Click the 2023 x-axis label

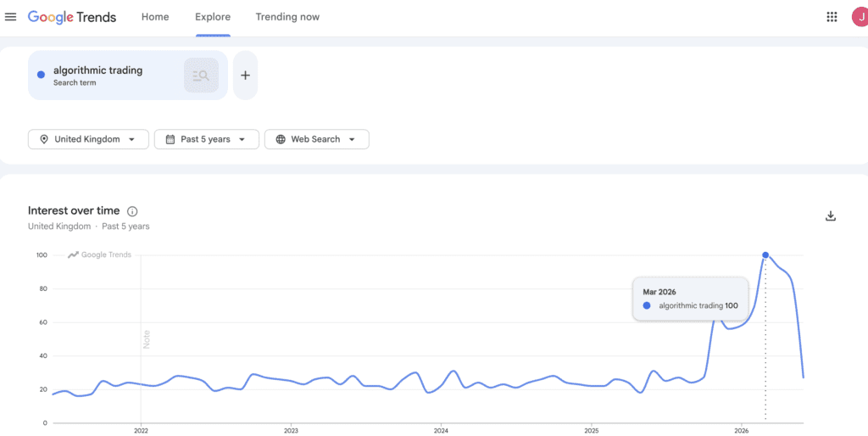pyautogui.click(x=292, y=430)
